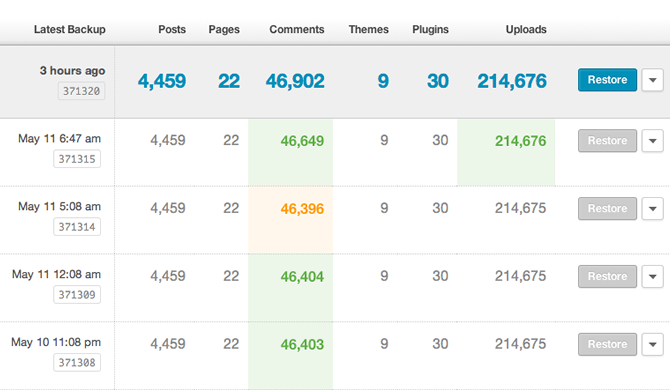Select the 'May 10 11:08 pm' timestamp
Image resolution: width=670 pixels, height=390 pixels.
click(x=56, y=342)
